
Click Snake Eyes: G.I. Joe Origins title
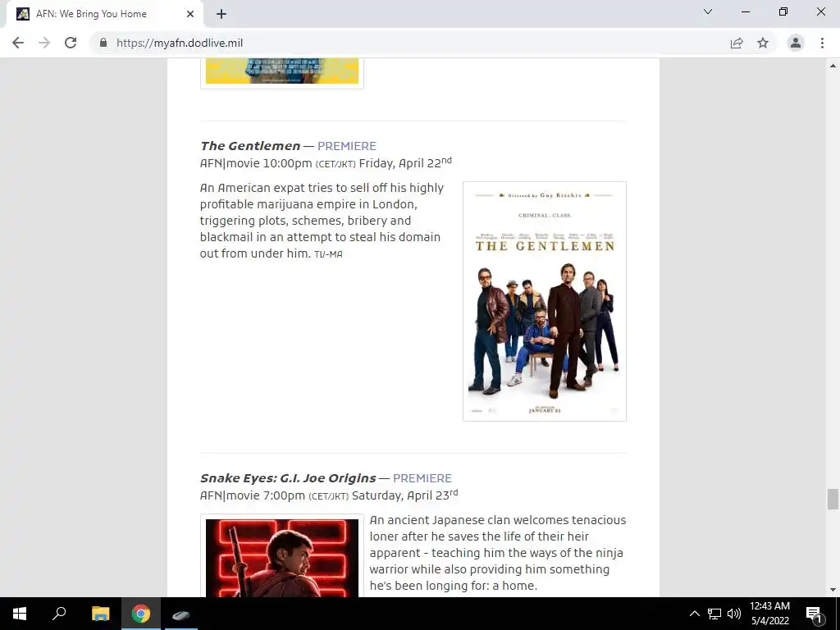288,478
